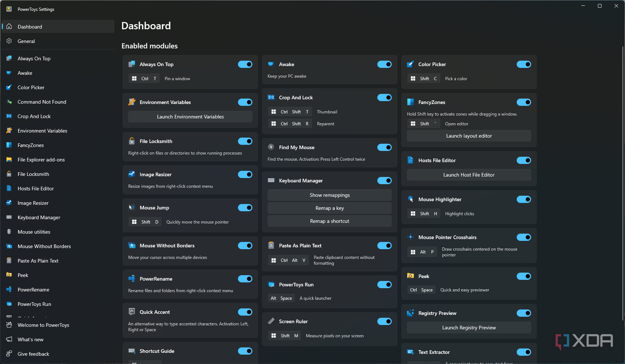
Task: Click Launch Registry Preview button
Action: [469, 328]
